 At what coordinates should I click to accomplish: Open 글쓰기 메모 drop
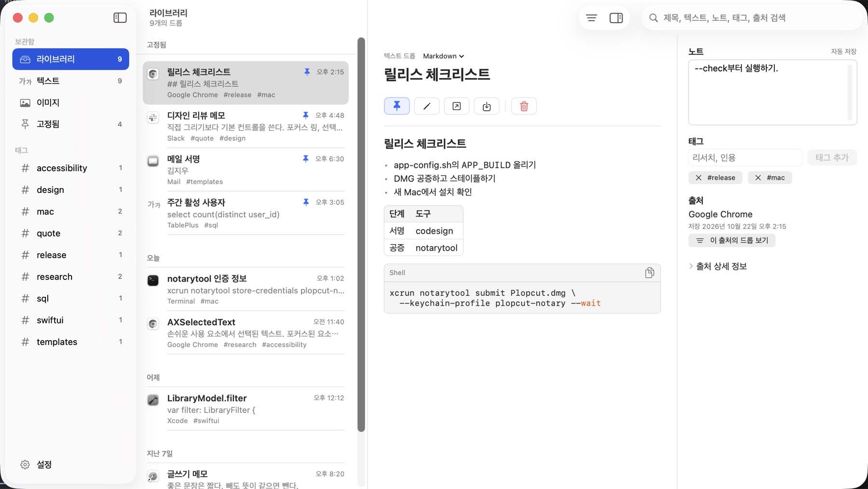(246, 478)
